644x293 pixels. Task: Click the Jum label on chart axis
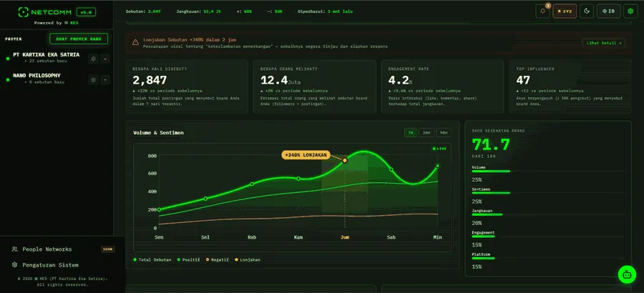tap(345, 237)
